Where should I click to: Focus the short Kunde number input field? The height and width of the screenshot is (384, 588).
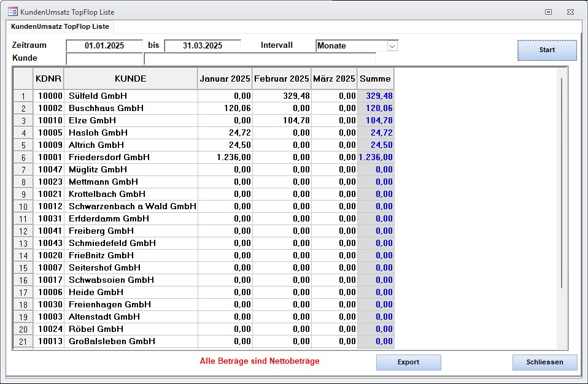104,58
